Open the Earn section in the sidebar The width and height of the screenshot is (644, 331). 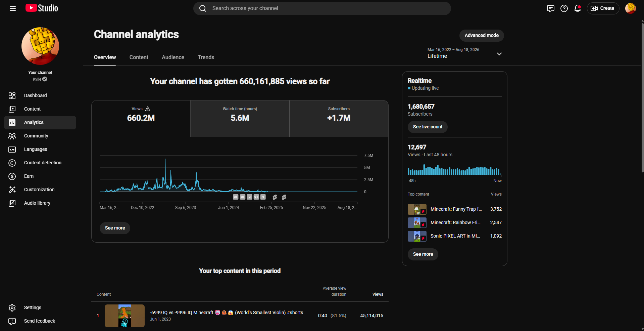coord(40,176)
